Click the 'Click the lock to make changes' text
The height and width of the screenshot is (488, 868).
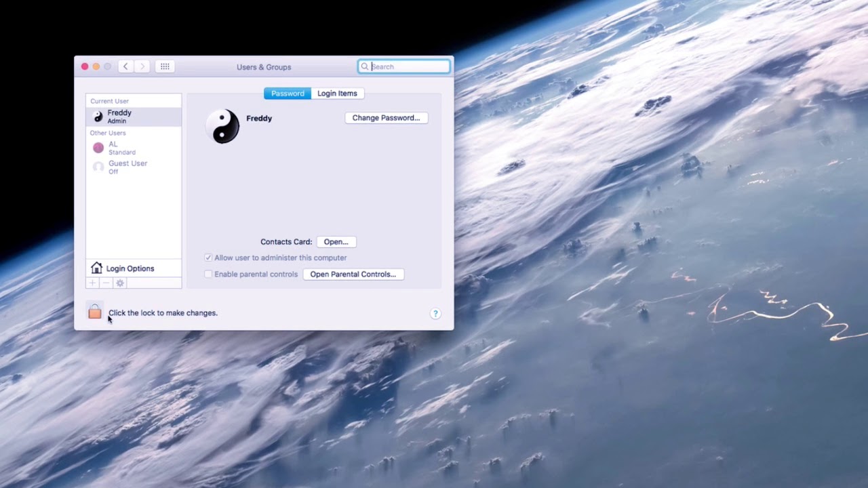click(x=163, y=313)
